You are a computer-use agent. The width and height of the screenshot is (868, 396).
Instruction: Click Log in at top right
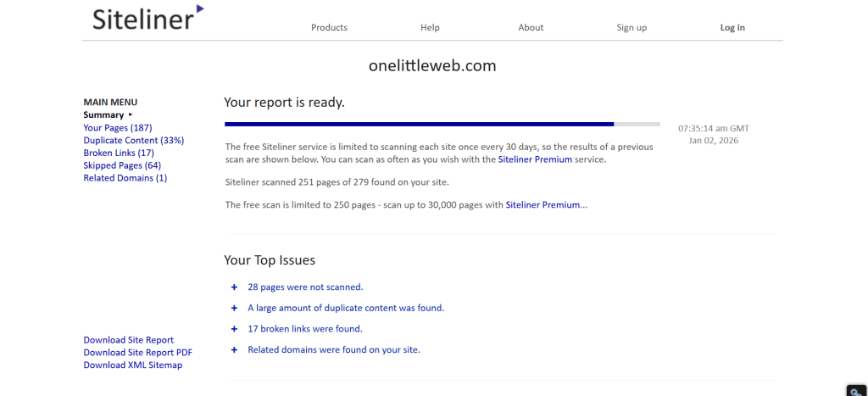[732, 28]
